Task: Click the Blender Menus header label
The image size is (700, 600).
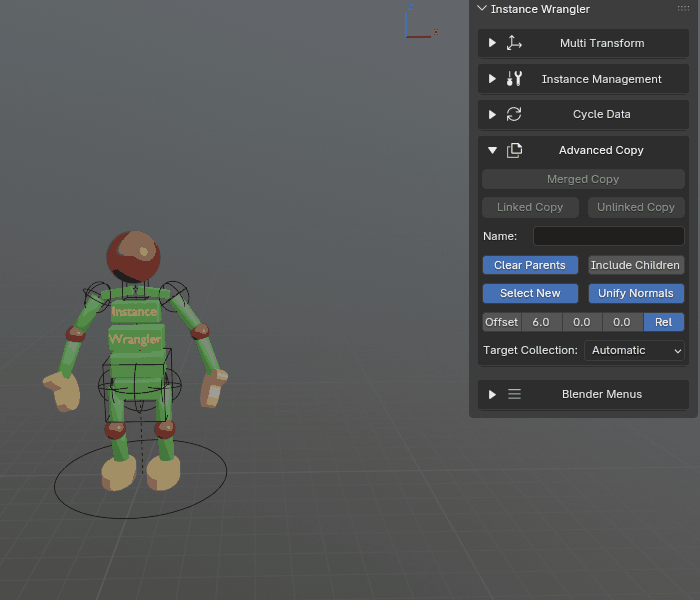Action: (601, 394)
